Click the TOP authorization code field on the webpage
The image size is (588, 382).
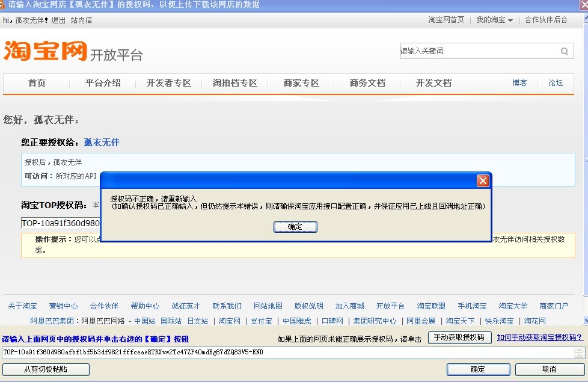pos(61,223)
